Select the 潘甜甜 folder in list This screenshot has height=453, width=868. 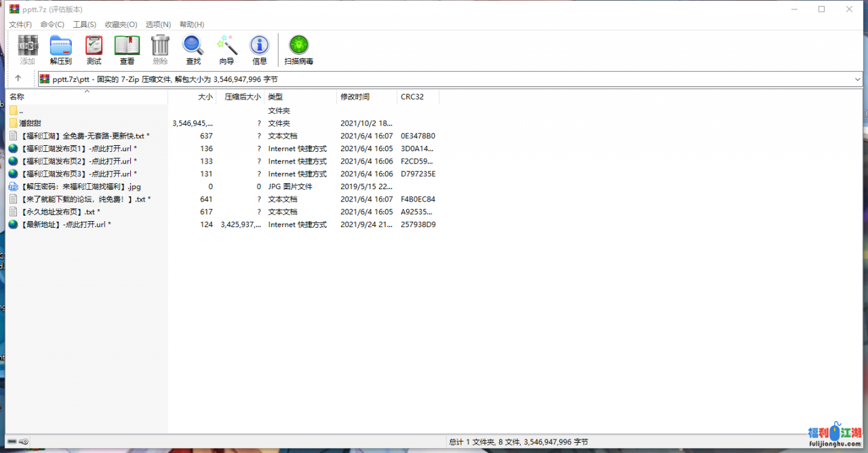(x=30, y=123)
